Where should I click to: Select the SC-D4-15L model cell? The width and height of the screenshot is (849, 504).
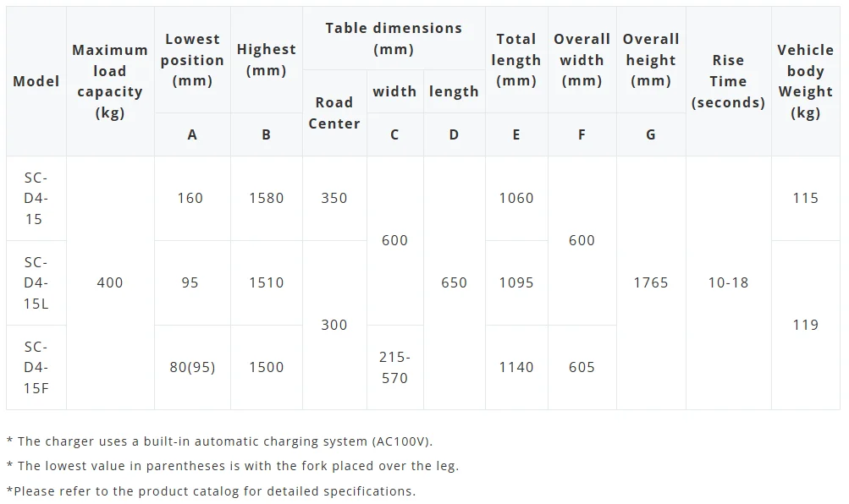[x=36, y=282]
